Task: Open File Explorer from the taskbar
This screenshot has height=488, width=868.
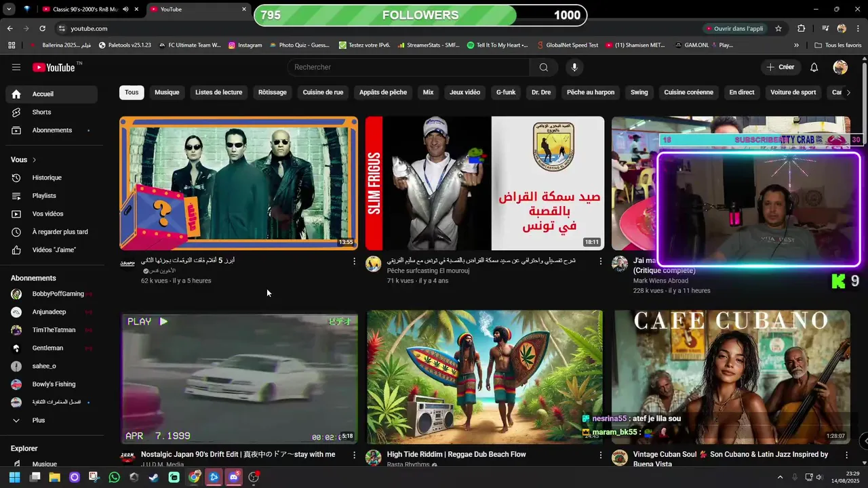Action: coord(54,477)
